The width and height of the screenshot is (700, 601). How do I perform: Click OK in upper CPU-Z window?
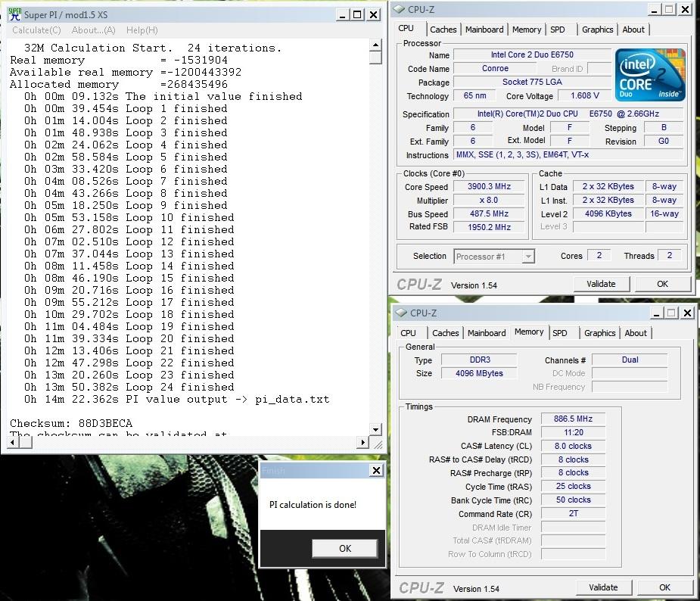point(662,284)
